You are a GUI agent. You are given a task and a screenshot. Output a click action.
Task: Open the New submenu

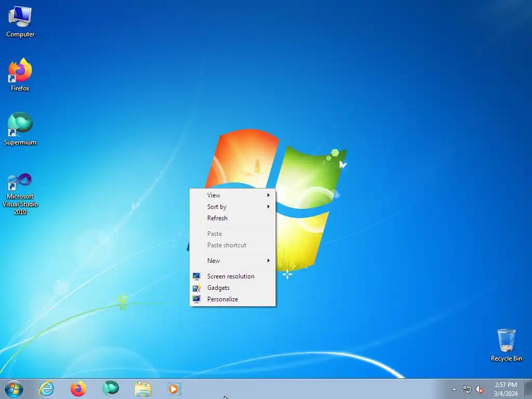(x=232, y=261)
